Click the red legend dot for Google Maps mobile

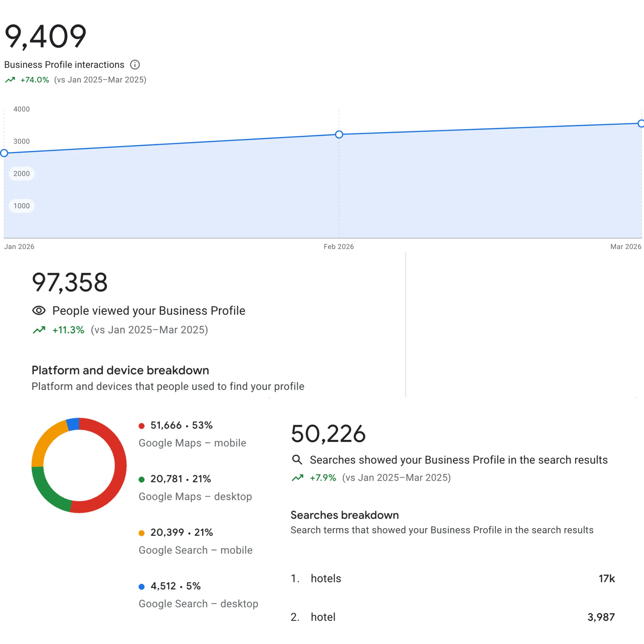pos(142,425)
